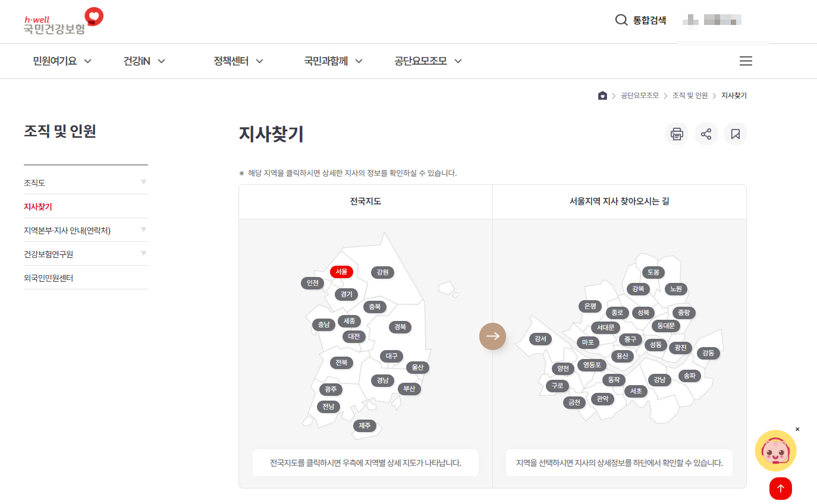Select 대전 on the national map
817x504 pixels.
354,336
